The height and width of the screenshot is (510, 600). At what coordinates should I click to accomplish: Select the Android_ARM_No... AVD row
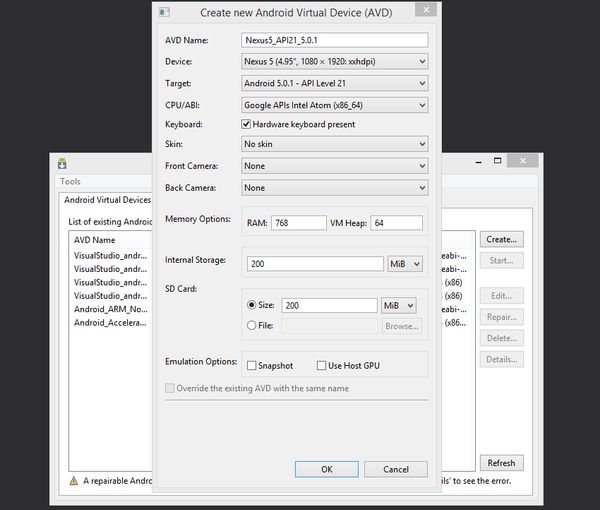pyautogui.click(x=111, y=309)
